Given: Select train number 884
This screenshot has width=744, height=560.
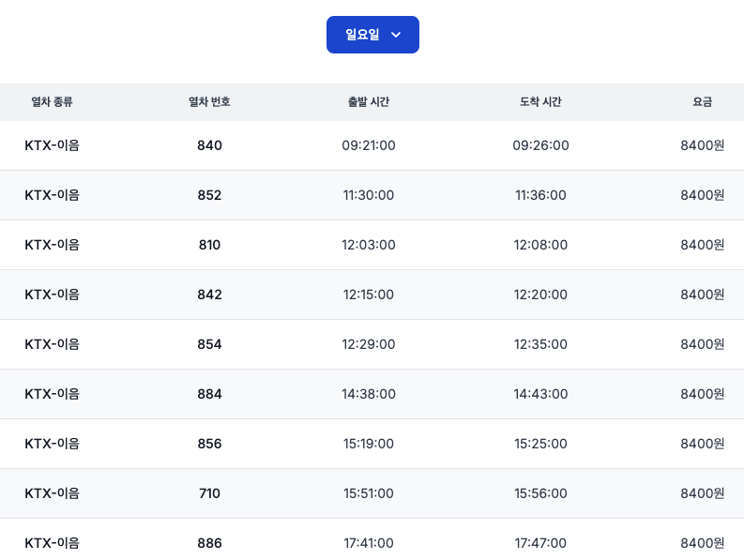Looking at the screenshot, I should 209,394.
